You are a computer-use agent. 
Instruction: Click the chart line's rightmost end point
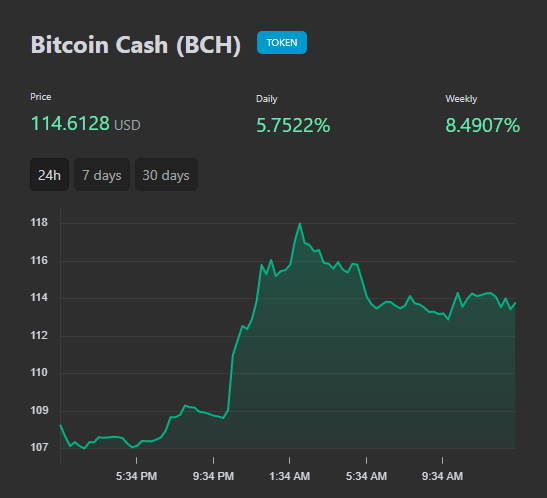point(515,303)
